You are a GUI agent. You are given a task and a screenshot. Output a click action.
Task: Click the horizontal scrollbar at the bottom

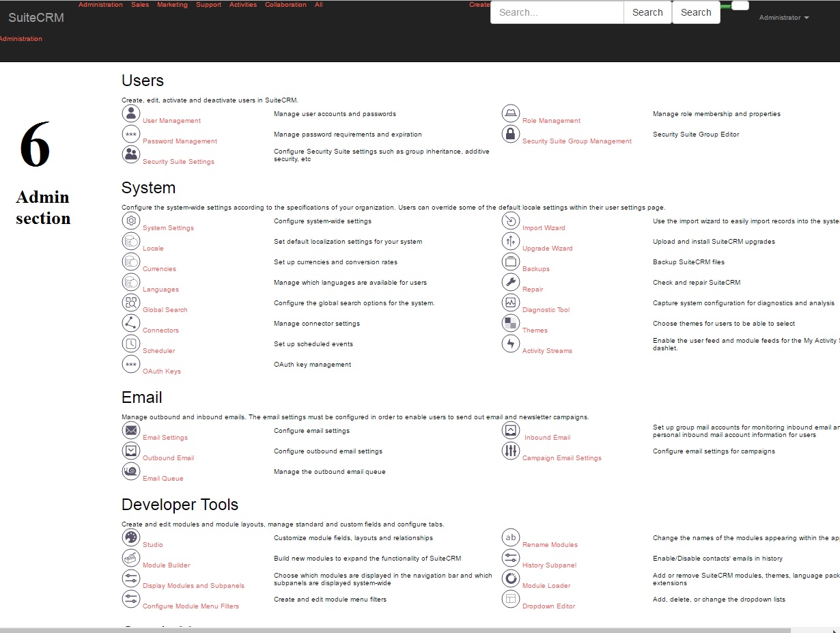tap(395, 630)
